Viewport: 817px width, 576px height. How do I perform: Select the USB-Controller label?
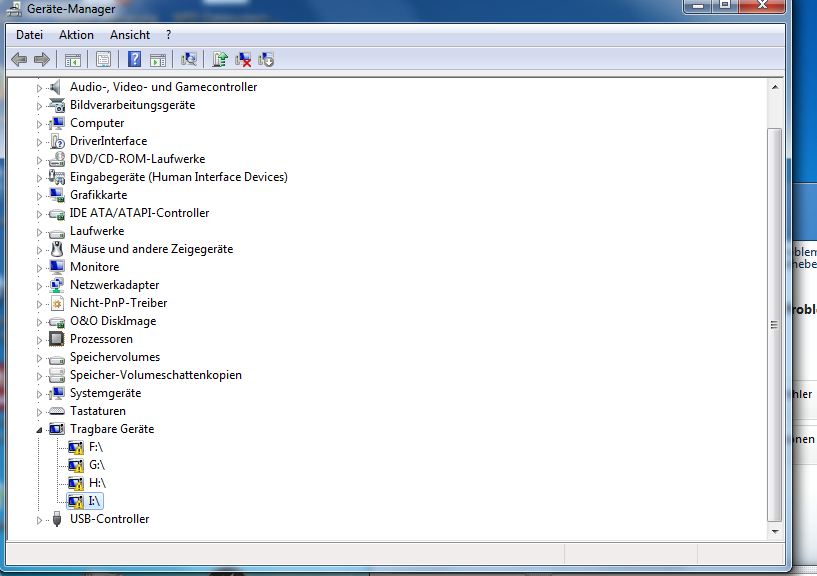109,519
